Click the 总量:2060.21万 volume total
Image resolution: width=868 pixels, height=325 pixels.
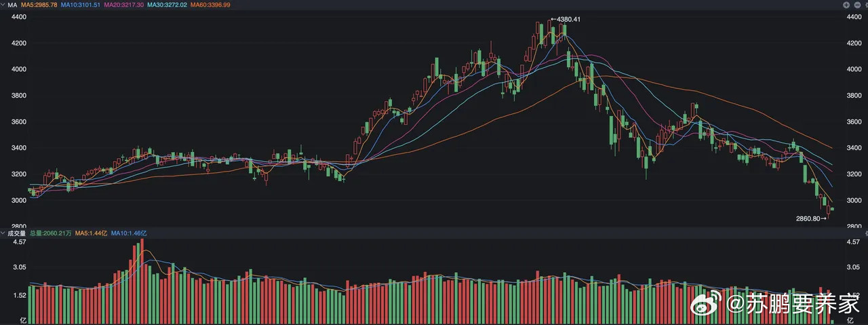(x=51, y=233)
